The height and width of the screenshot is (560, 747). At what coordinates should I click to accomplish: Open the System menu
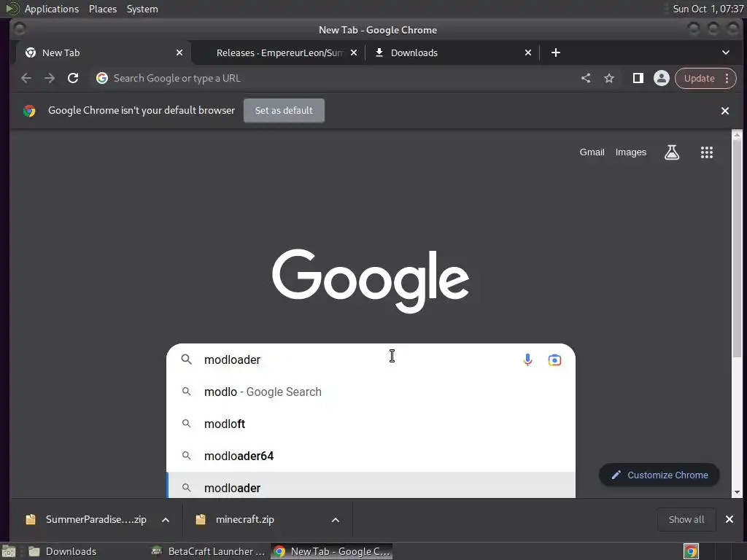point(142,9)
